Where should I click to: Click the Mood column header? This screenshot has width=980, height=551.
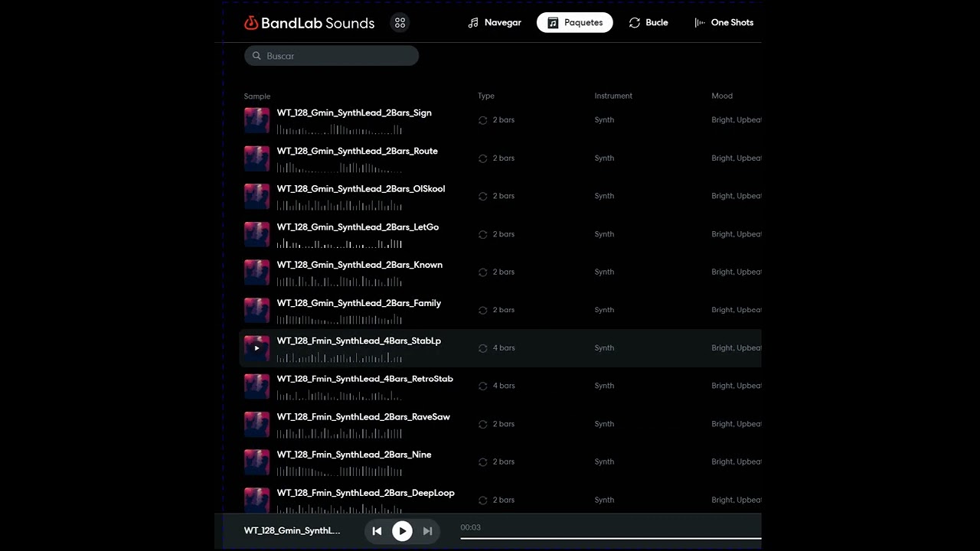(722, 96)
